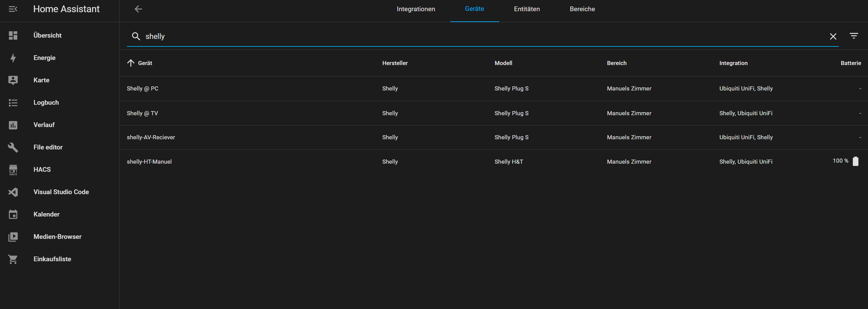Viewport: 868px width, 309px height.
Task: Click Shelly H&T model cell
Action: point(509,162)
